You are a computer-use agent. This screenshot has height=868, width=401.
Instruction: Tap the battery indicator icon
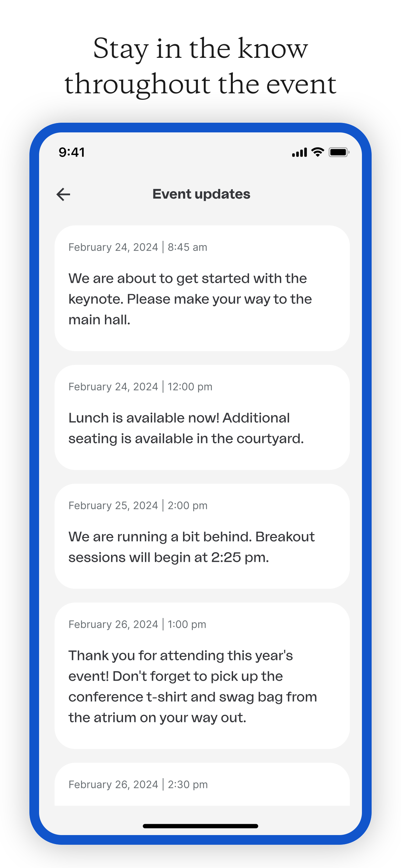[x=339, y=152]
